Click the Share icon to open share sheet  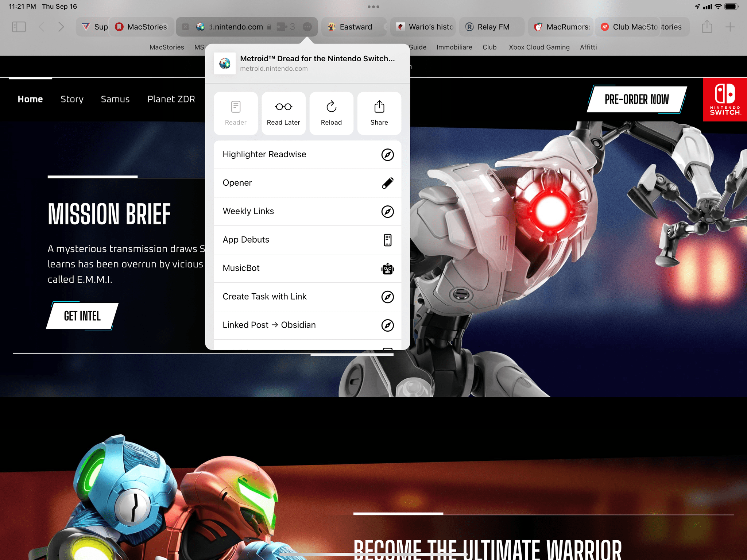coord(379,112)
